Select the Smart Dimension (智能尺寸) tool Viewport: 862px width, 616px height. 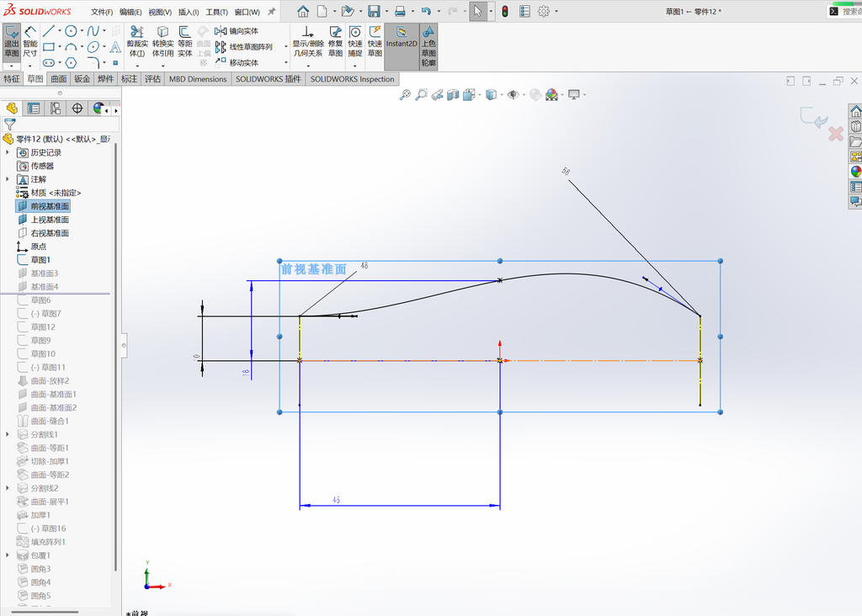click(x=30, y=42)
